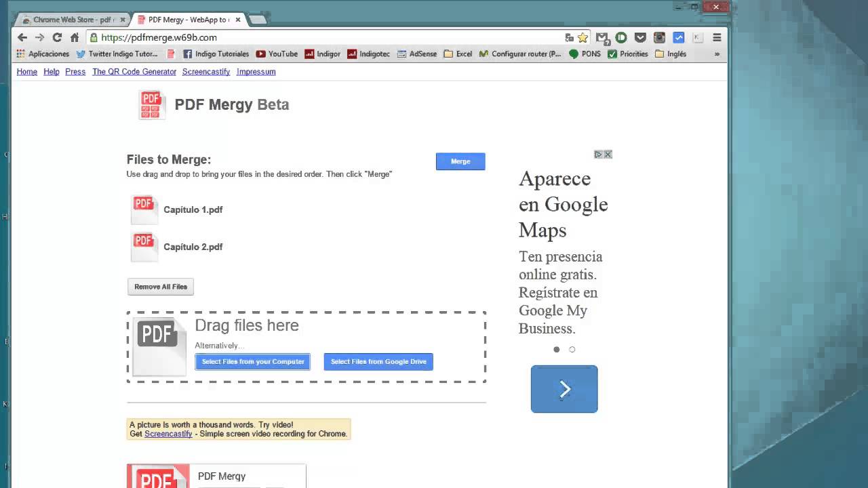This screenshot has height=488, width=868.
Task: Close the PDF Mergy tab
Action: pyautogui.click(x=238, y=20)
